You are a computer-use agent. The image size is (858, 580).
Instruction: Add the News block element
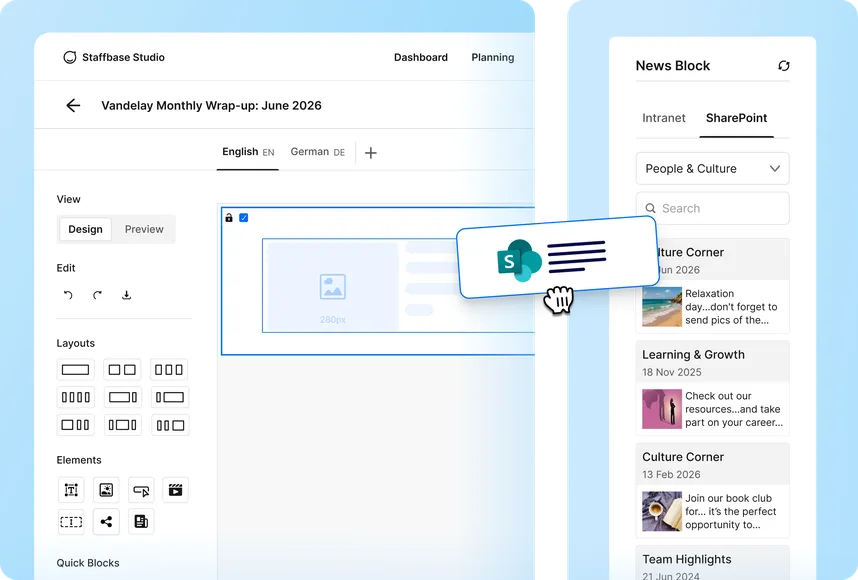[141, 522]
